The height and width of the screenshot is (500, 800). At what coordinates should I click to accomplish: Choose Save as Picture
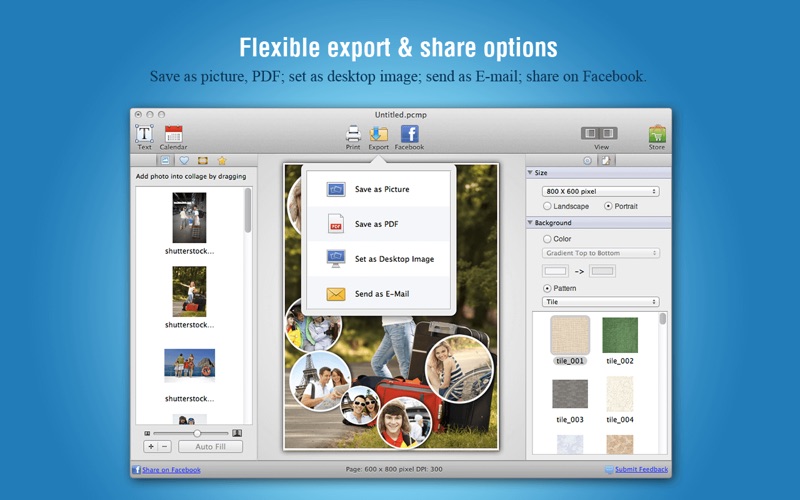(378, 189)
